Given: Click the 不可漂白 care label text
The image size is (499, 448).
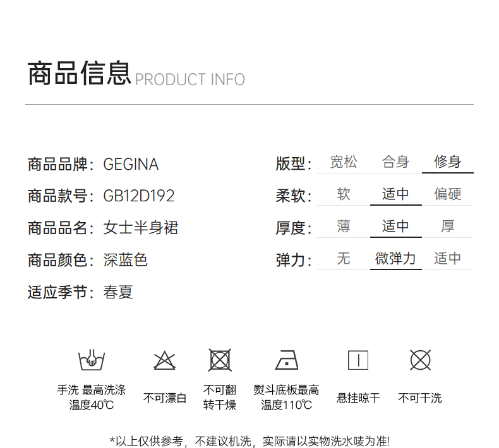Looking at the screenshot, I should click(x=164, y=398).
